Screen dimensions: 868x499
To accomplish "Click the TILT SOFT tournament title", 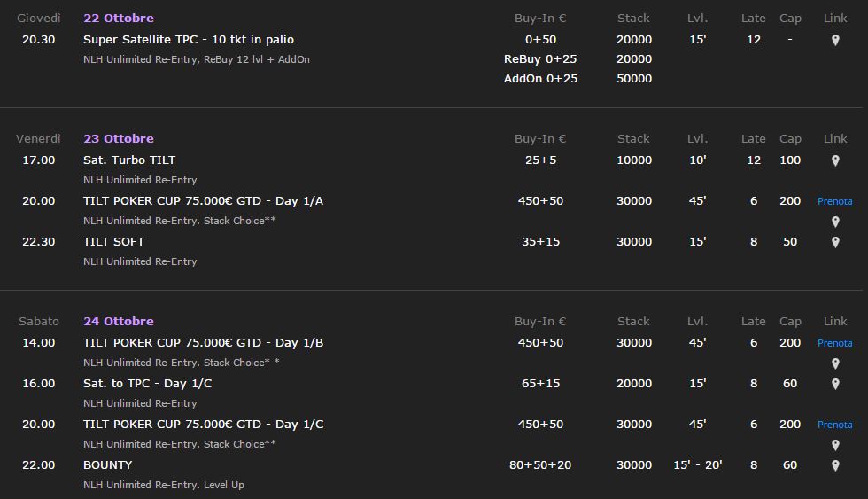I will (113, 241).
